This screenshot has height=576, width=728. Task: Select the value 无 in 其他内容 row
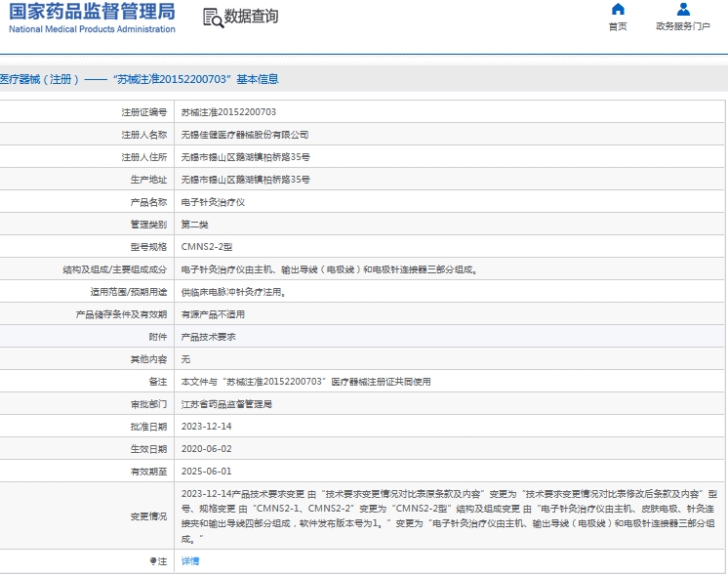[x=185, y=359]
